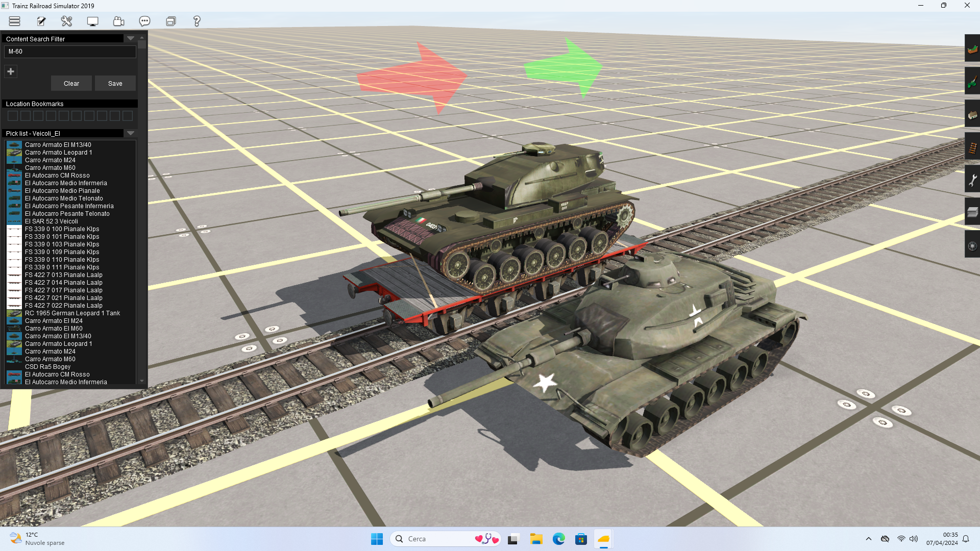
Task: Click the Windows taskbar Cerca search box
Action: point(445,539)
